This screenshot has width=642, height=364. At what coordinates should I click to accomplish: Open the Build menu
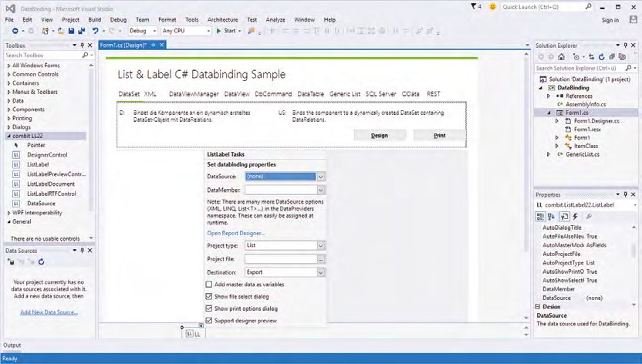[95, 19]
